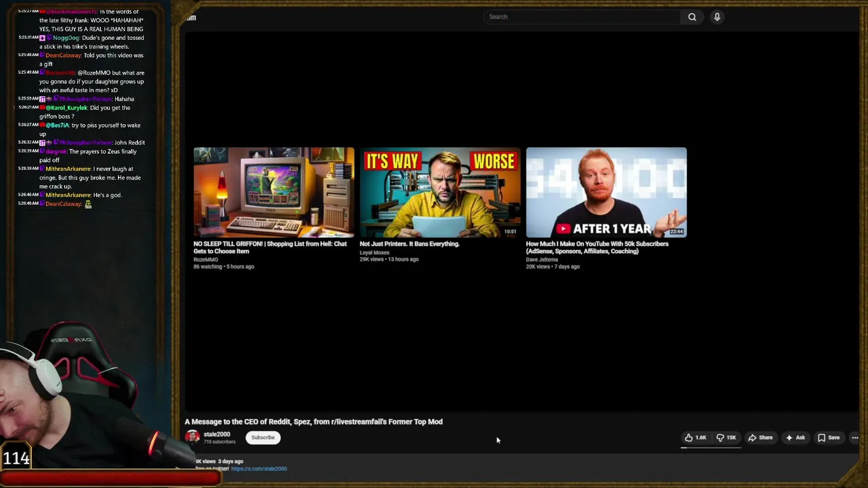
Task: Activate voice search microphone icon
Action: click(717, 17)
